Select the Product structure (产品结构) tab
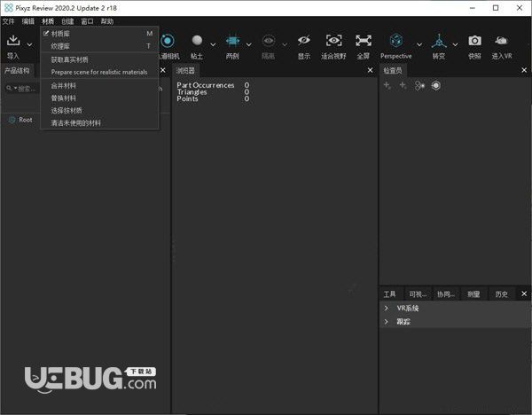Viewport: 532px width, 415px height. [x=17, y=71]
